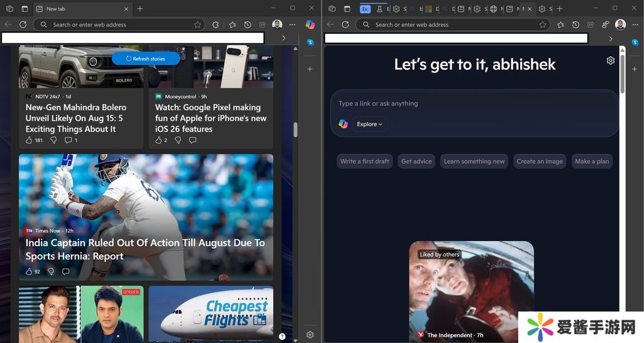The width and height of the screenshot is (644, 343).
Task: Like the Mahindra Bolero news story
Action: 29,140
